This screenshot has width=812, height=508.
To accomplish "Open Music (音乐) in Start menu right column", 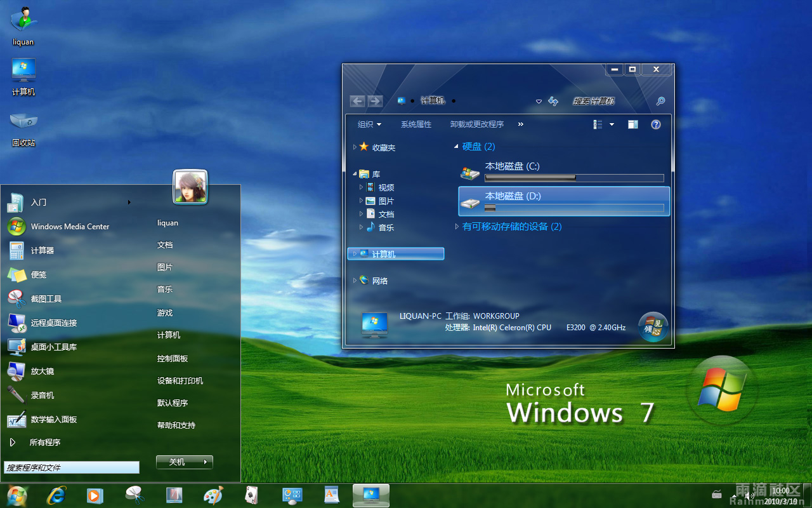I will (165, 290).
